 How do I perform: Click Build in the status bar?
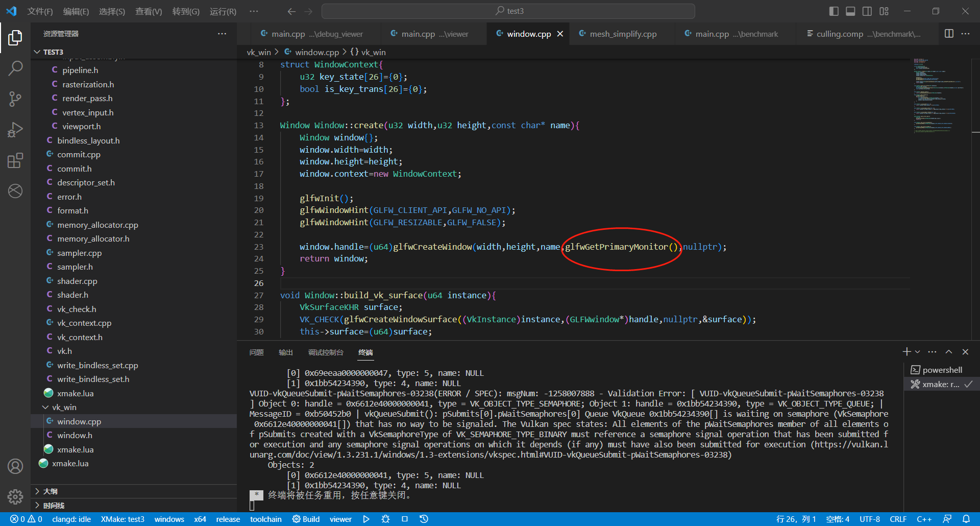pos(306,519)
